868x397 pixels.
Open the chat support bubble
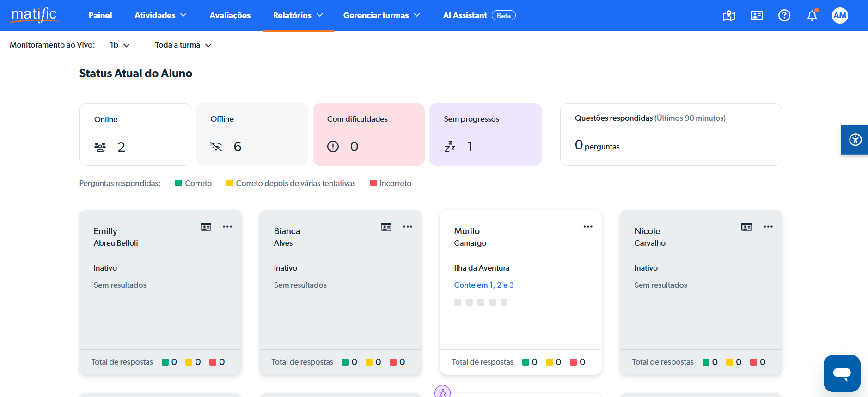click(842, 373)
